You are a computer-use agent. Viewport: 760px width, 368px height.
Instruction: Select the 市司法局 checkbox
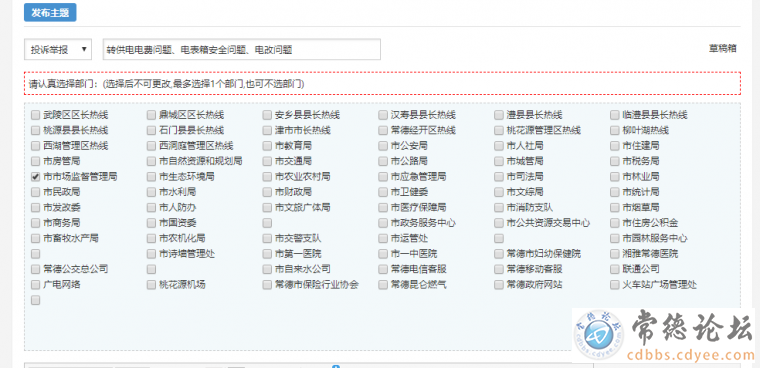[499, 176]
